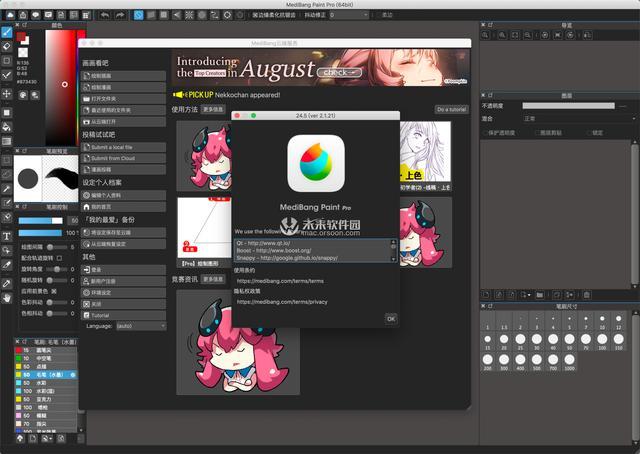The width and height of the screenshot is (640, 454).
Task: Click the highlighted blue snap-off icon
Action: (139, 15)
